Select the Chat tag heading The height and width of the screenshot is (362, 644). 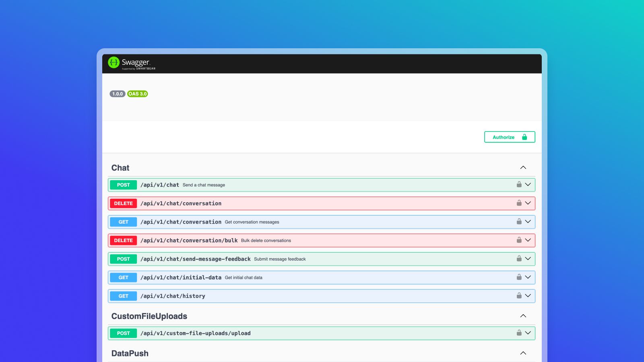pos(120,168)
